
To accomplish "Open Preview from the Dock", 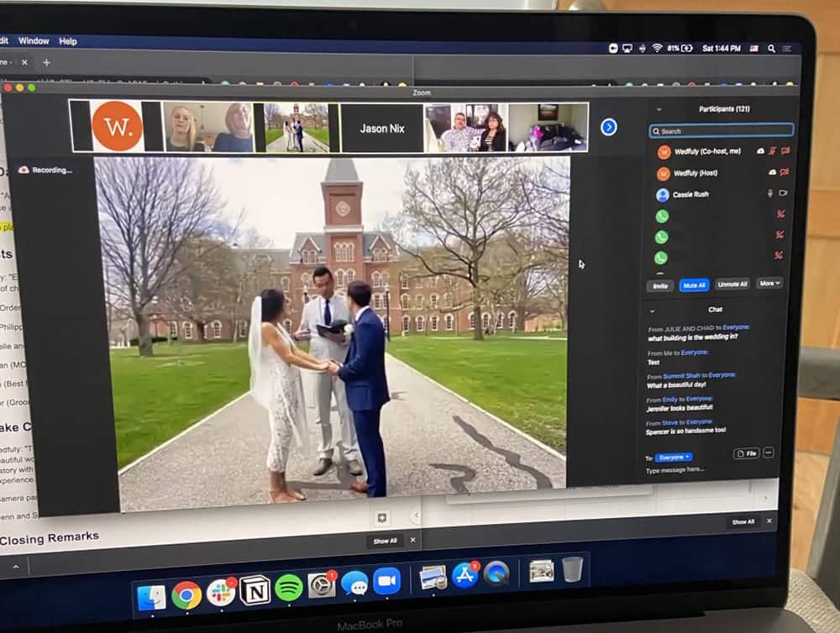I will [433, 578].
